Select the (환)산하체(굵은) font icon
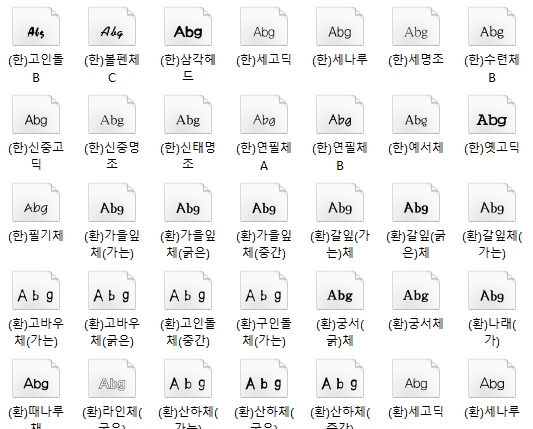 (x=264, y=379)
